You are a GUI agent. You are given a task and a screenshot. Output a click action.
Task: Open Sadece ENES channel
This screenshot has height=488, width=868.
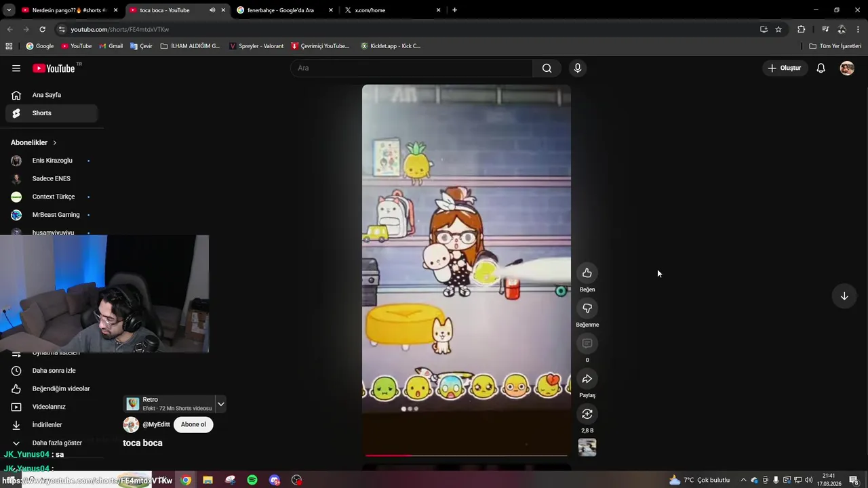tap(52, 178)
